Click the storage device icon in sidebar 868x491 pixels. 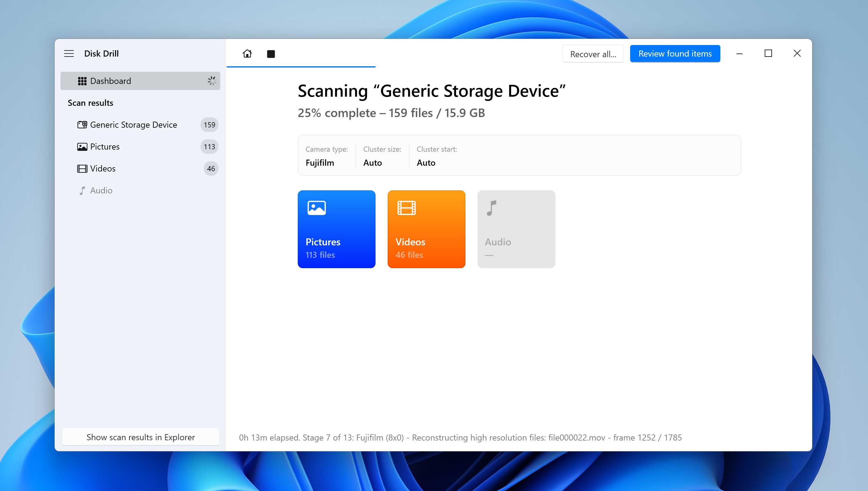tap(82, 125)
